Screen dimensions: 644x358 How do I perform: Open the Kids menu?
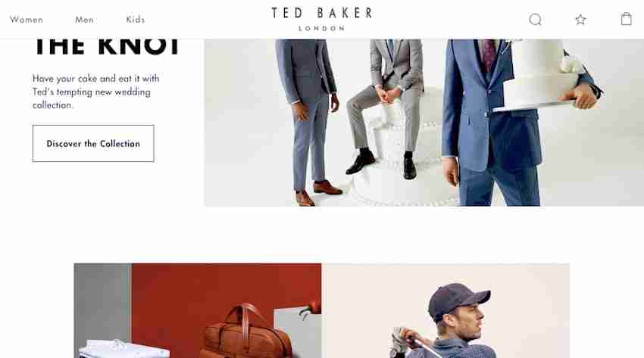click(x=135, y=19)
